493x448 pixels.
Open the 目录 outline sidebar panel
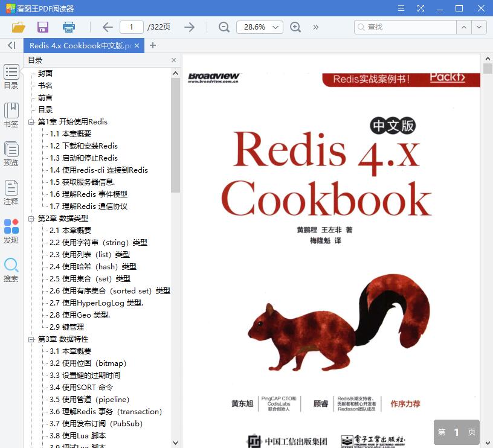click(11, 77)
